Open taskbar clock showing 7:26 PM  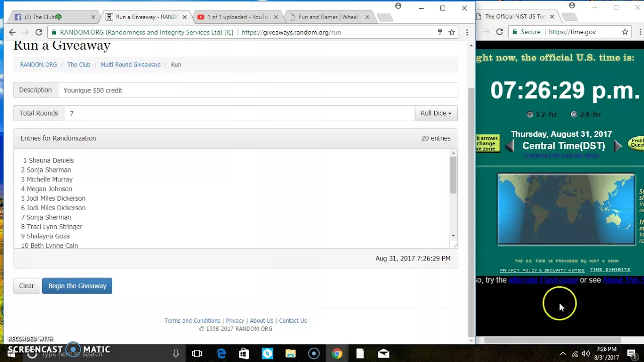coord(606,353)
